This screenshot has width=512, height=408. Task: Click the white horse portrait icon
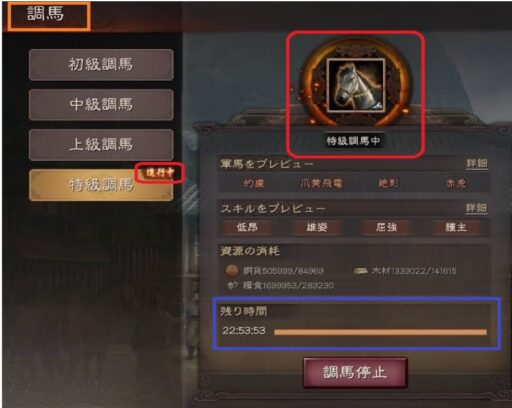tap(355, 85)
